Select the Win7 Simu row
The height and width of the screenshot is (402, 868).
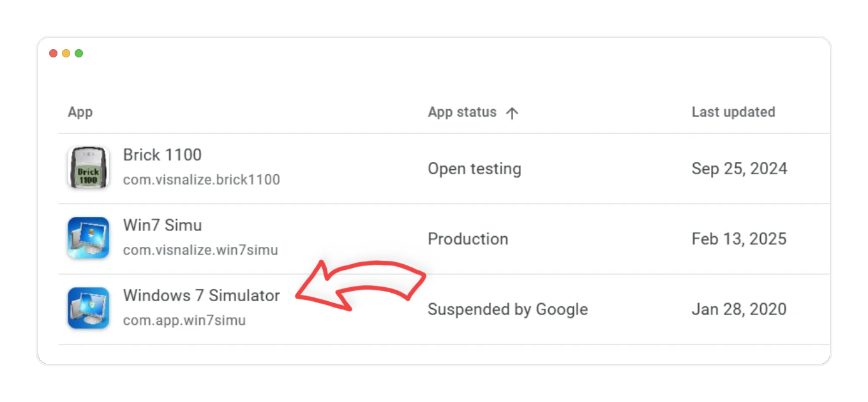(x=163, y=225)
